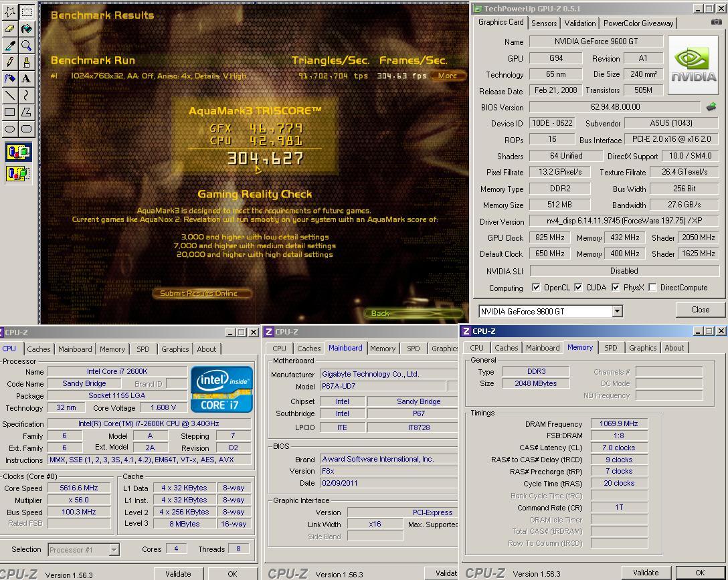728x580 pixels.
Task: Click the Bus Interface value PCI-E 2.0 x16
Action: click(x=671, y=138)
